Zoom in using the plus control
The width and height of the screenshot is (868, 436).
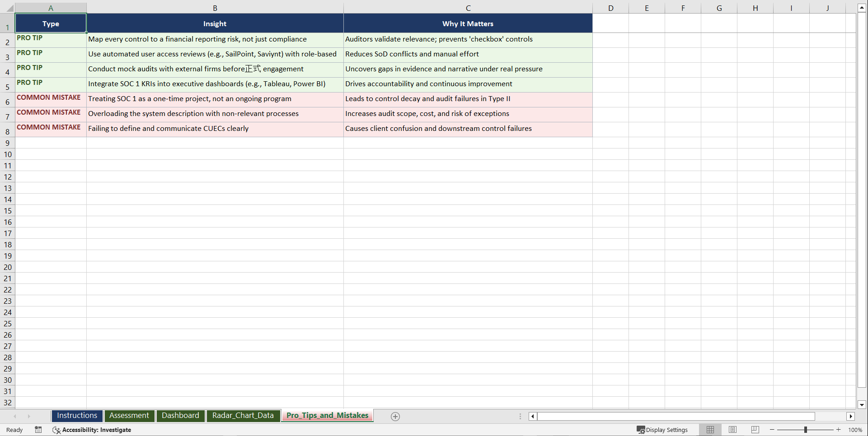(839, 430)
